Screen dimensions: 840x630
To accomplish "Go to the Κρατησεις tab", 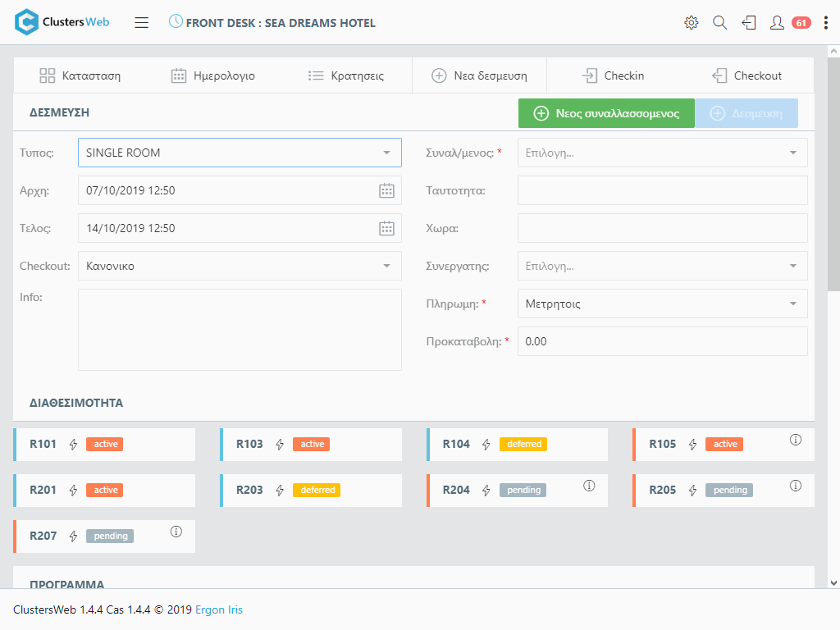I will (346, 75).
